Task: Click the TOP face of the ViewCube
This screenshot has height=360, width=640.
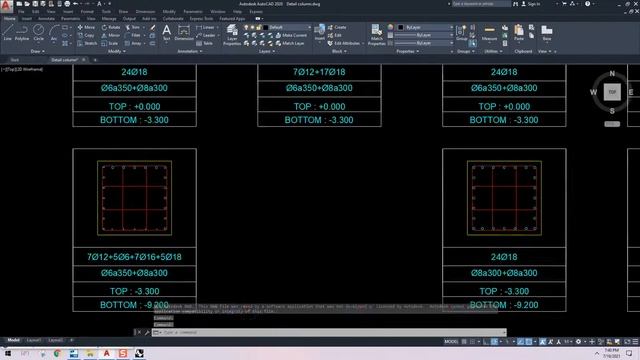Action: (x=612, y=92)
